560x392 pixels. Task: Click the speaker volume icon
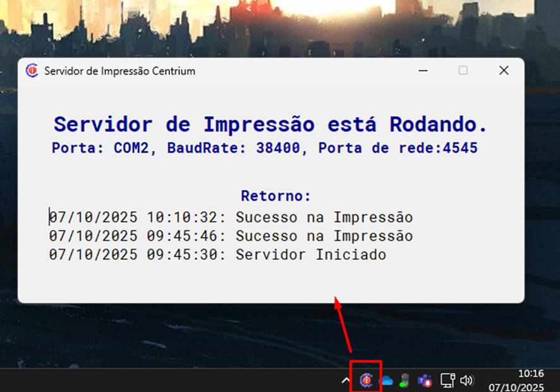click(x=466, y=381)
